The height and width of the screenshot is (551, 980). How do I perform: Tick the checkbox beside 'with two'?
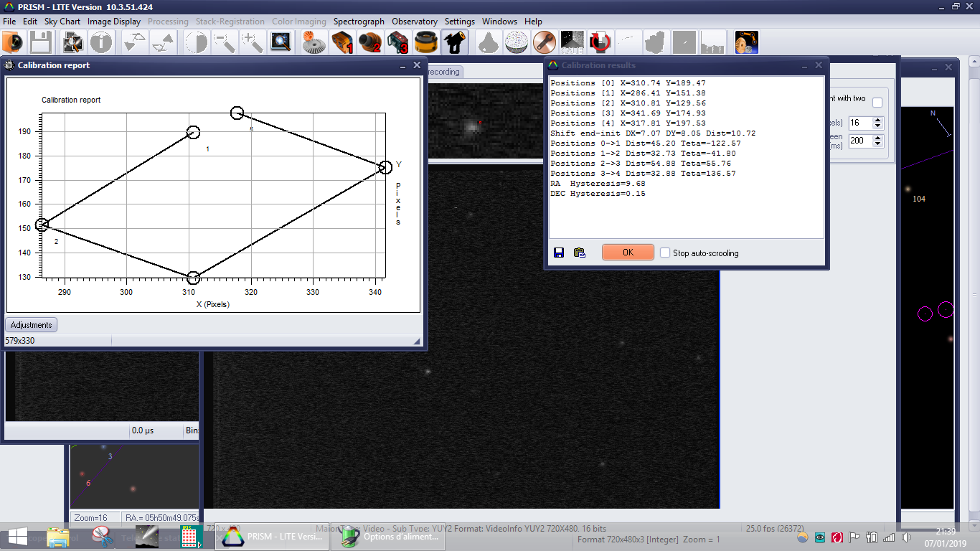coord(877,103)
